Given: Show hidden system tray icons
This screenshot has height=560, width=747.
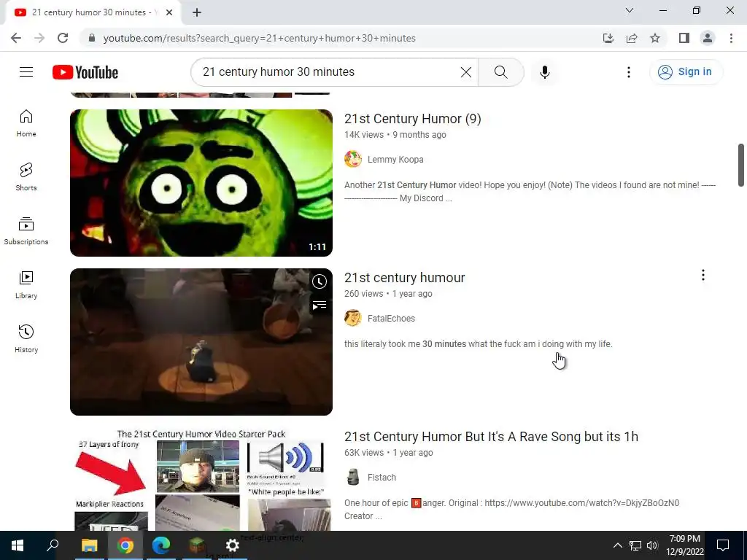Looking at the screenshot, I should point(617,545).
